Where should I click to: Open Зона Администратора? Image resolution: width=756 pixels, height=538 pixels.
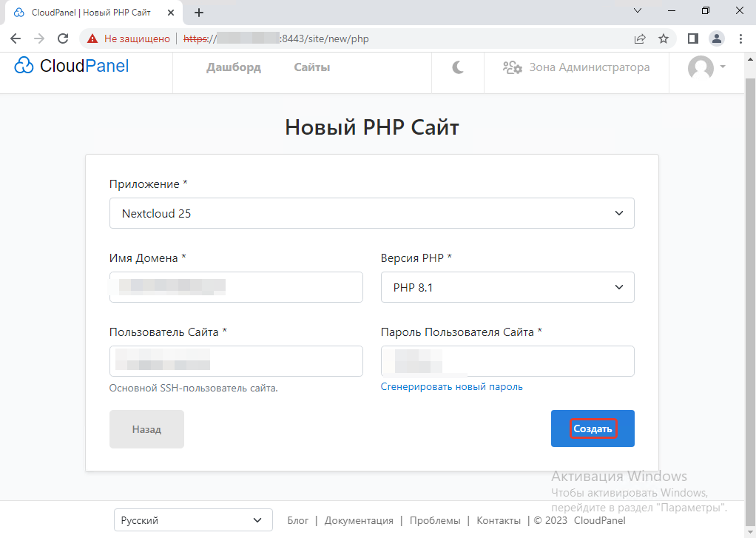[x=576, y=67]
